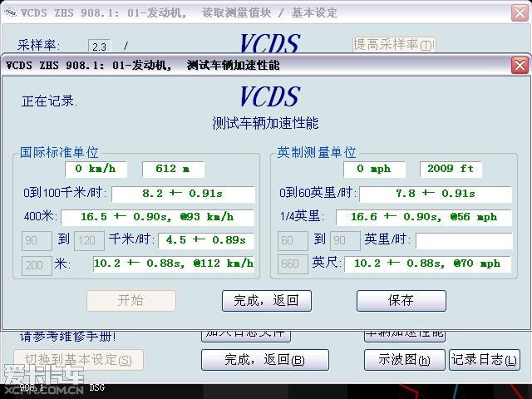Click the 660 feet distance field

pos(293,264)
